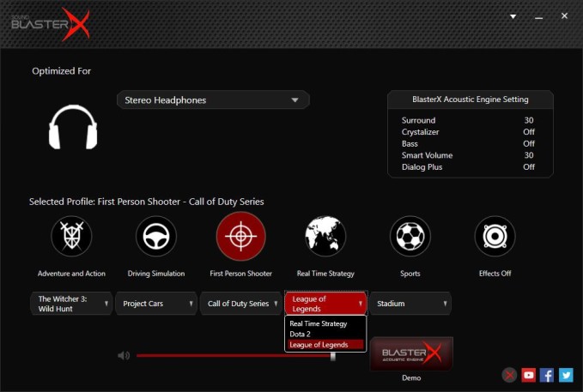Click the BlasterX Acoustic Engine Setting header
Screen dimensions: 583x392
[x=471, y=100]
